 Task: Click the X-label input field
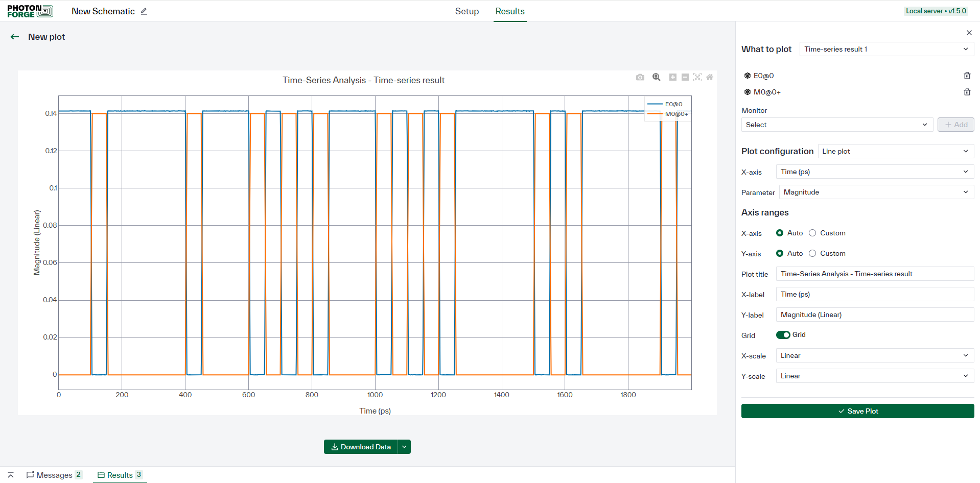pyautogui.click(x=875, y=294)
